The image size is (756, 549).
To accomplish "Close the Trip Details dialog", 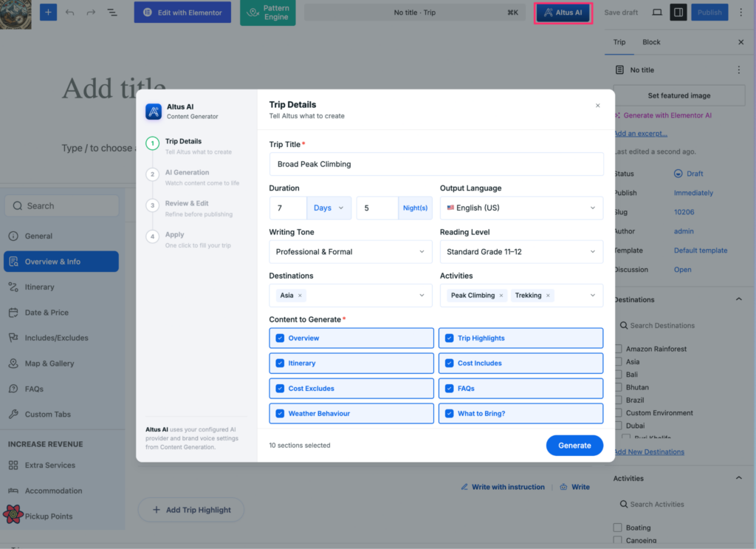I will pyautogui.click(x=597, y=105).
